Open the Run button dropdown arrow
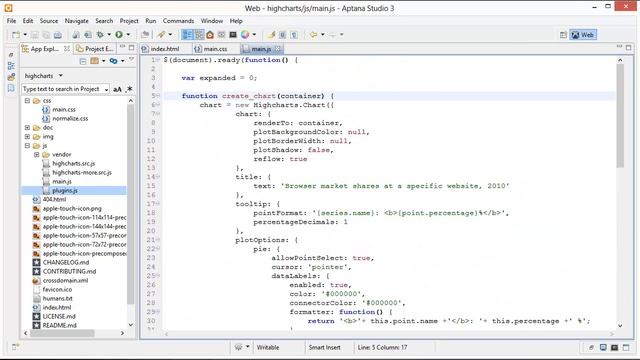This screenshot has height=360, width=640. (128, 35)
